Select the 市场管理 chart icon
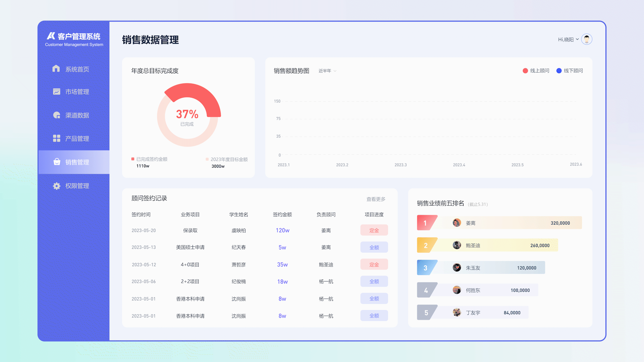The image size is (644, 362). tap(56, 92)
